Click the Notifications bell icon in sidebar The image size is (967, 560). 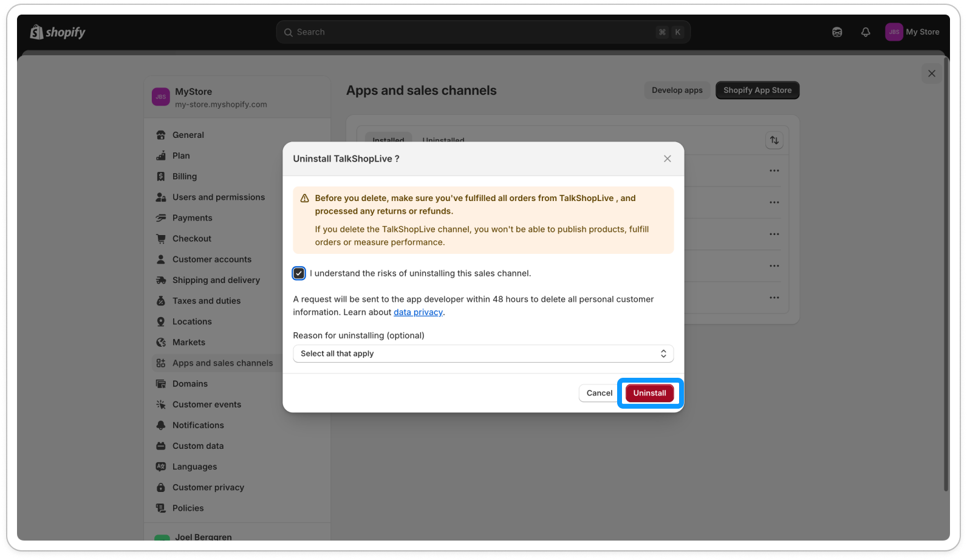click(161, 425)
